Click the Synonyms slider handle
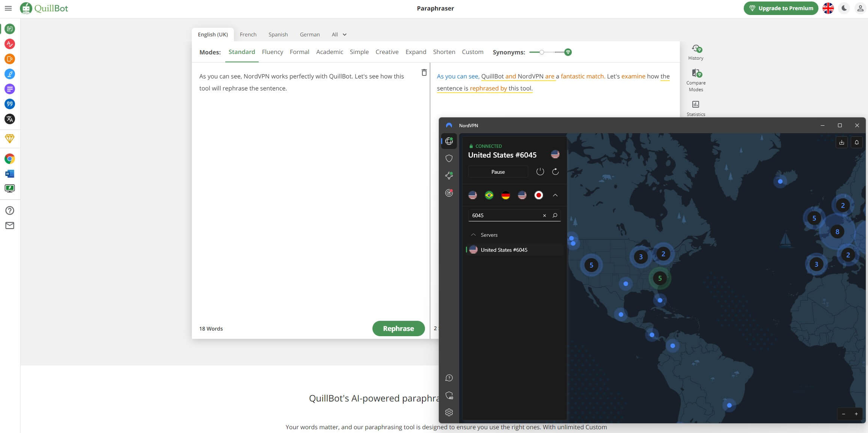 click(x=541, y=52)
